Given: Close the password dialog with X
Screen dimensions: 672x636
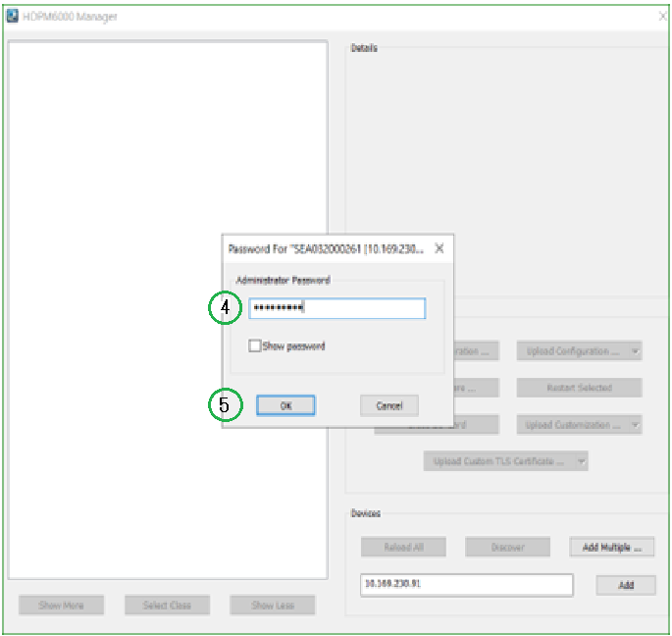Looking at the screenshot, I should point(439,248).
